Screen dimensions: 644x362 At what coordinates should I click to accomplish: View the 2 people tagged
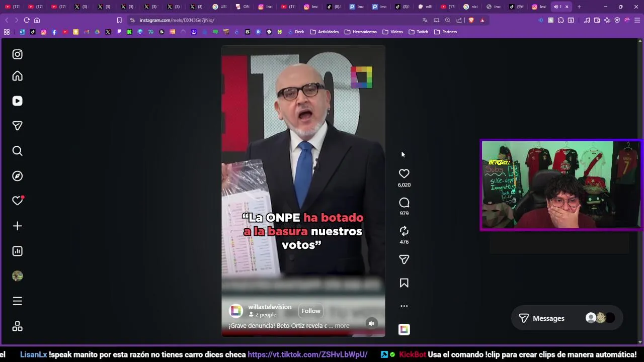pyautogui.click(x=263, y=315)
